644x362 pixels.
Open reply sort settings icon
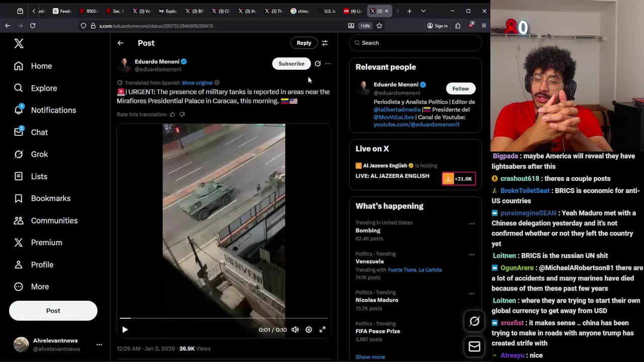click(x=325, y=43)
